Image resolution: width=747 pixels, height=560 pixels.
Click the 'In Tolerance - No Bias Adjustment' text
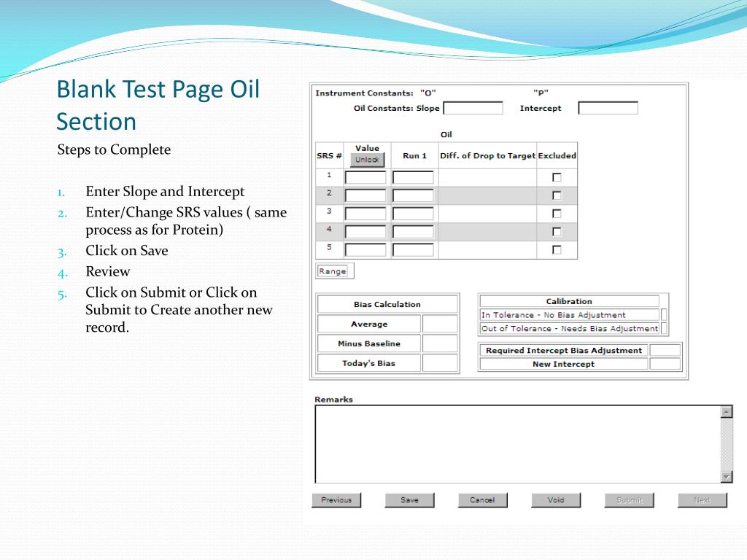tap(553, 315)
